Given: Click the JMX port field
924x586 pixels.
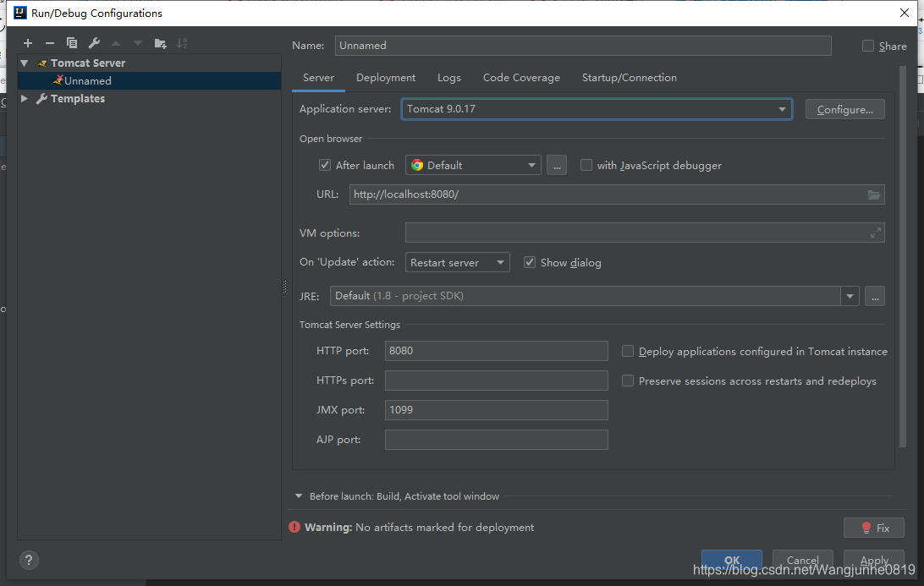Looking at the screenshot, I should tap(496, 410).
